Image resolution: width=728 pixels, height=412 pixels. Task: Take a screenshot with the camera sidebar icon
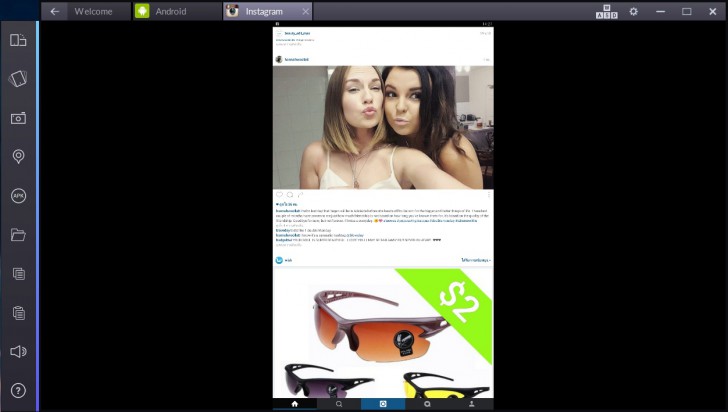18,118
